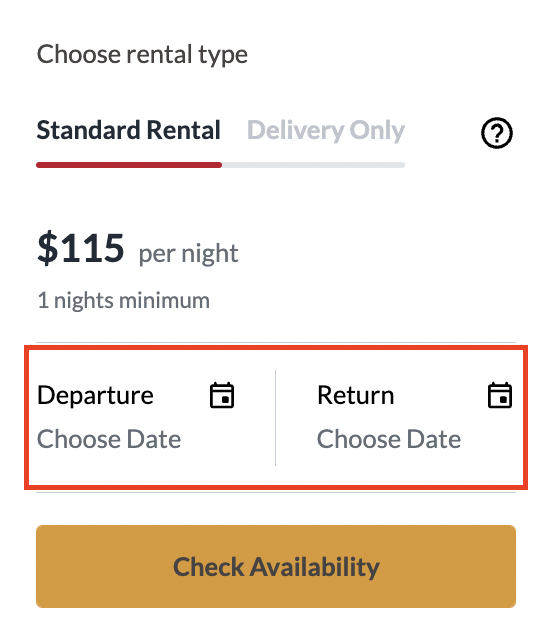
Task: Open the rental type help icon
Action: click(497, 133)
